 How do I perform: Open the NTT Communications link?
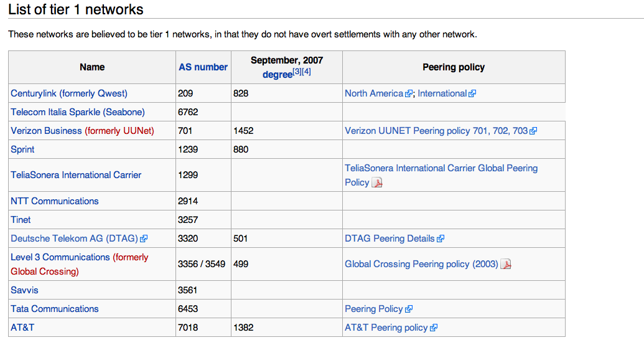click(x=55, y=201)
